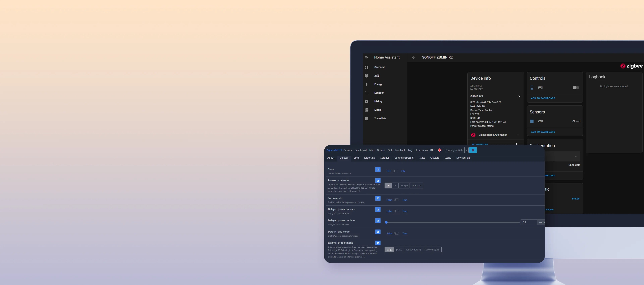
Task: Open the Permit join dropdown arrow
Action: pos(466,150)
